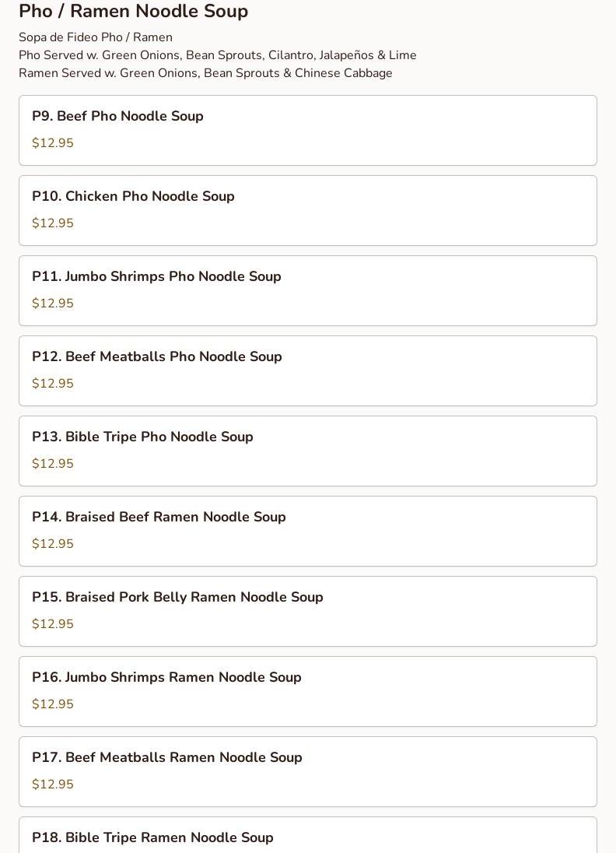The image size is (616, 853).
Task: Choose P11. Jumbo Shrimps Pho Noodle Soup
Action: (x=308, y=290)
